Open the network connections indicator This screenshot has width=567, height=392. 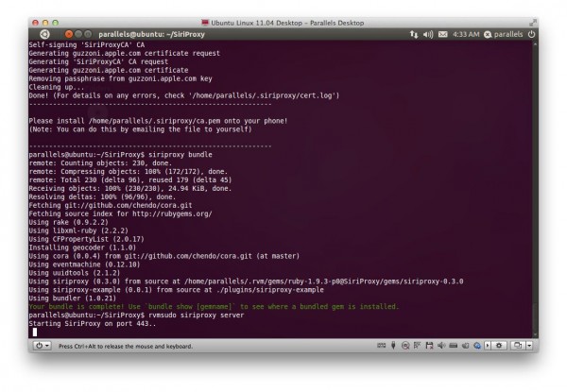point(414,34)
